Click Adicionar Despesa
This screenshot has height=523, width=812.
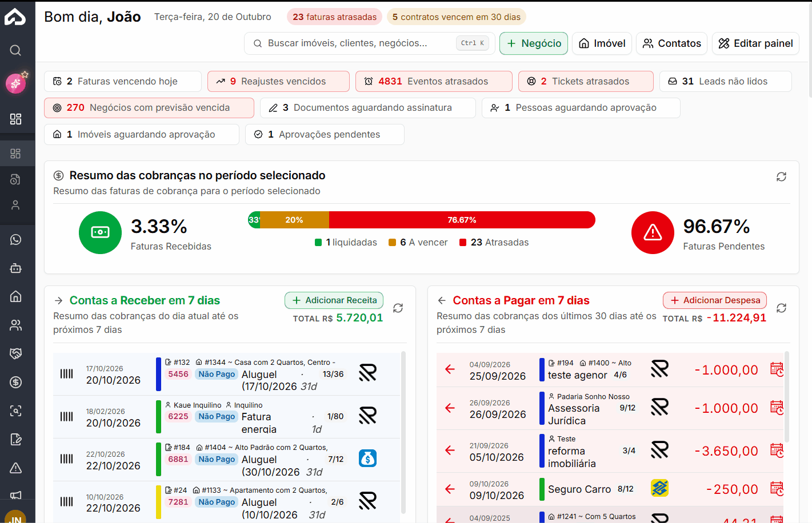(x=715, y=300)
